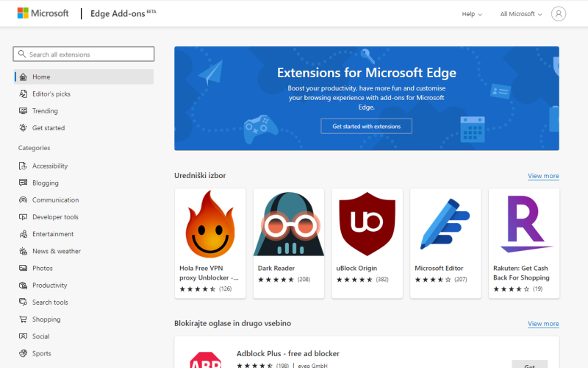Click Microsoft Editor star rating (207)

point(440,280)
